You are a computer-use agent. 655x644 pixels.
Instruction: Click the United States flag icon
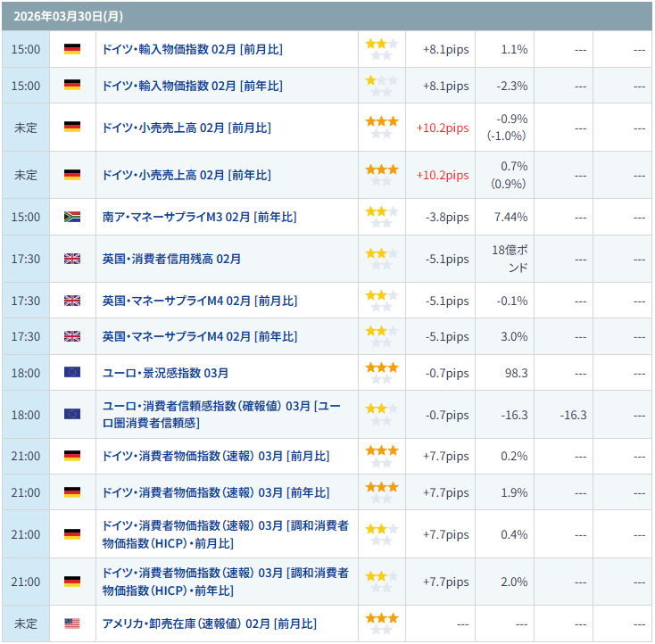click(x=72, y=623)
